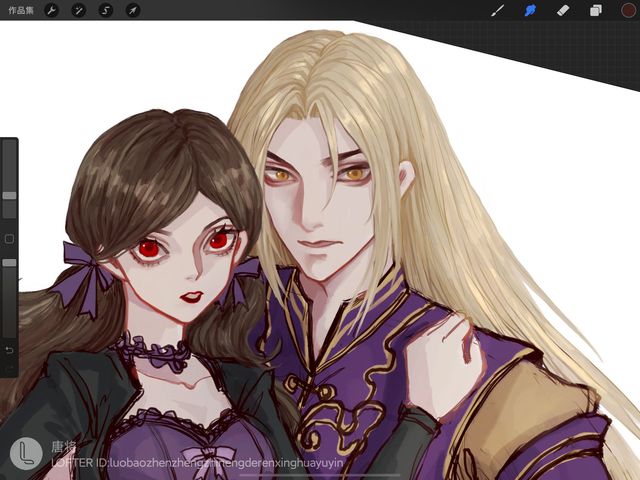Open the Gallery (作品集)
Image resolution: width=640 pixels, height=480 pixels.
18,10
